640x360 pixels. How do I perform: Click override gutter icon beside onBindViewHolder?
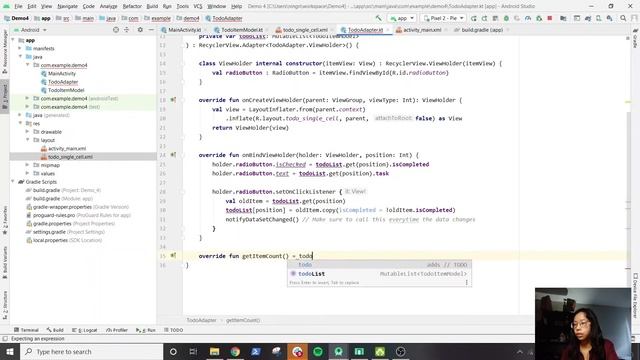[173, 155]
